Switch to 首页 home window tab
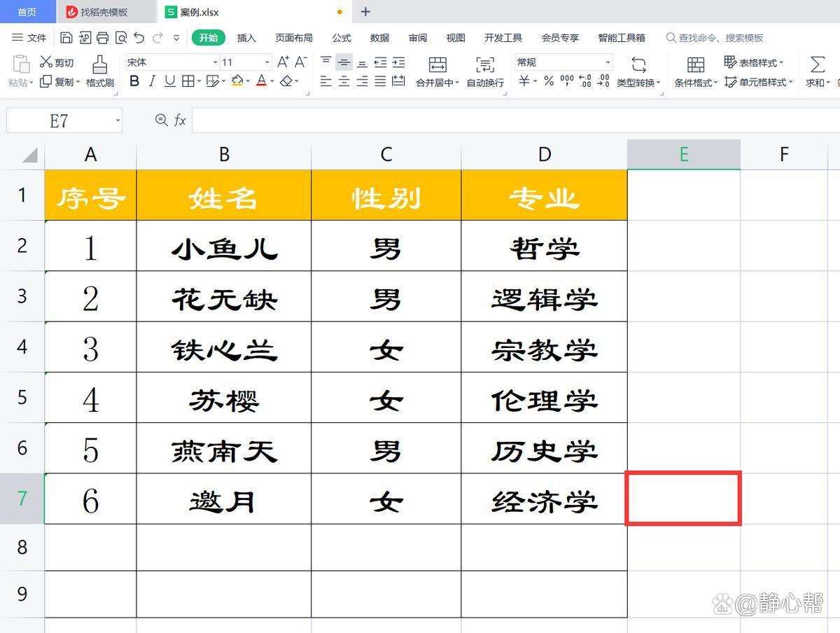Viewport: 840px width, 633px height. point(27,12)
